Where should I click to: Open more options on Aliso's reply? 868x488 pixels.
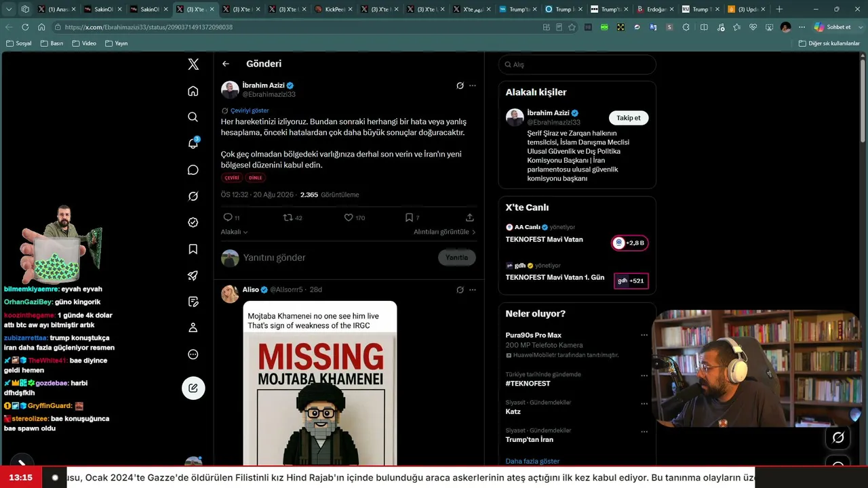coord(473,289)
